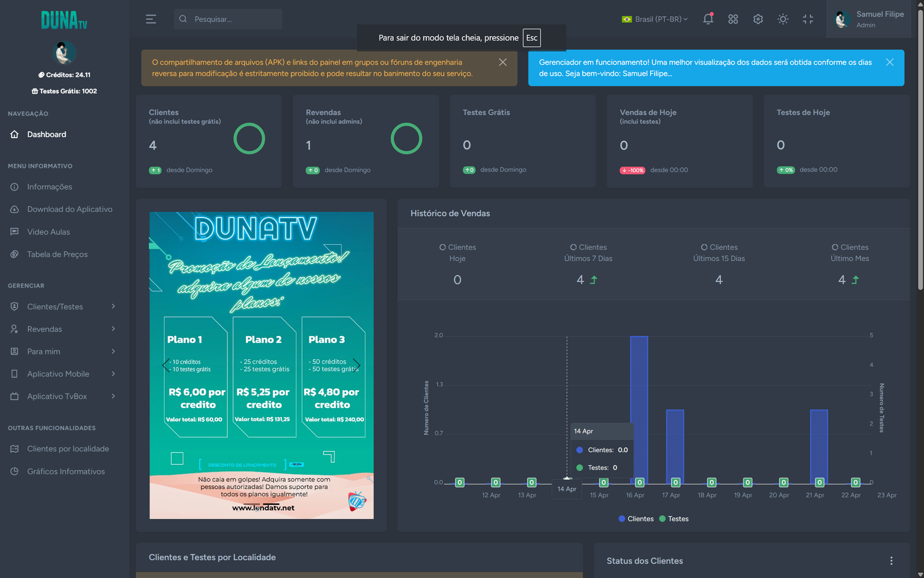Screen dimensions: 924x578
Task: Click the Dashboard home icon
Action: tap(14, 135)
